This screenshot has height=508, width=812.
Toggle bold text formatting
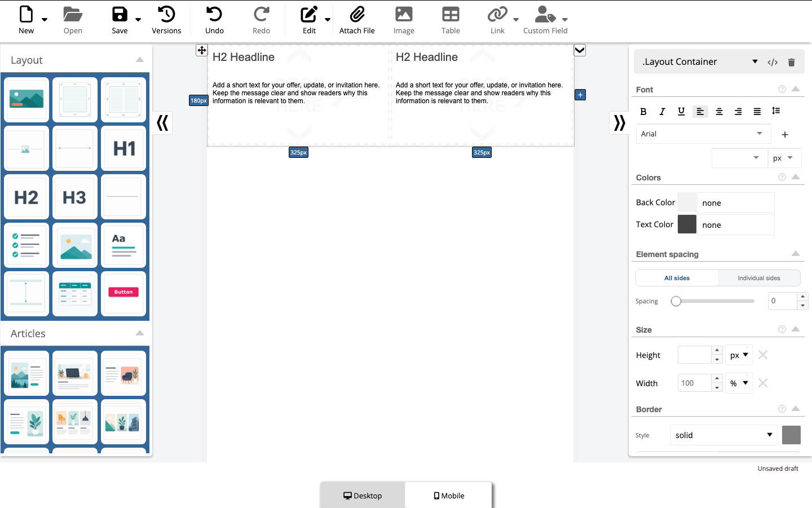[643, 112]
